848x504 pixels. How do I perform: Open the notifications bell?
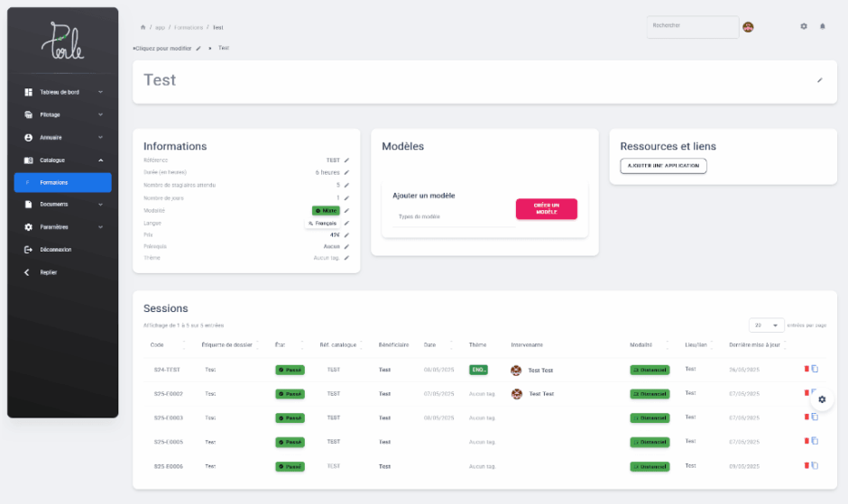[x=823, y=26]
